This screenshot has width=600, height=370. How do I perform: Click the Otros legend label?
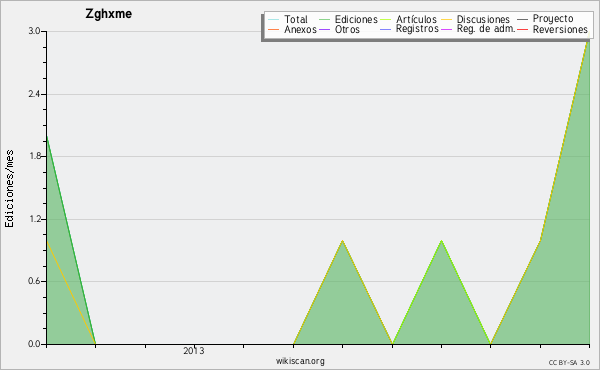(347, 30)
